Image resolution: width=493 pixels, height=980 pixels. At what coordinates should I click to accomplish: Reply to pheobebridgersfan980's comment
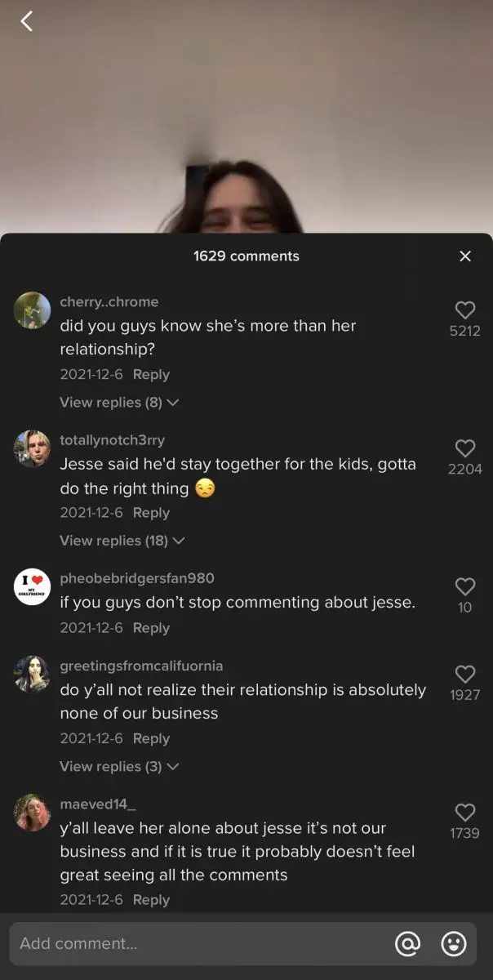151,628
